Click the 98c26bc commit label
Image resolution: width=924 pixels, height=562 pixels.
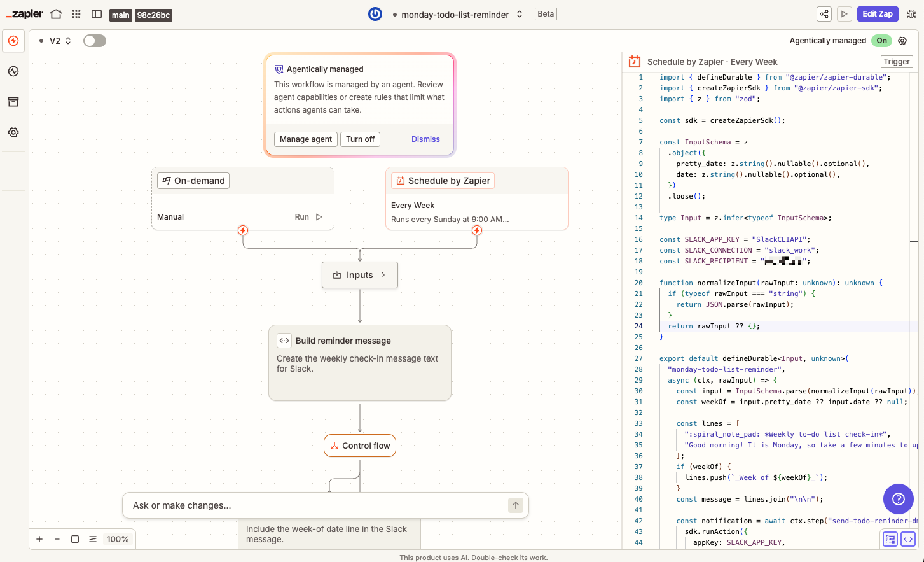[154, 15]
